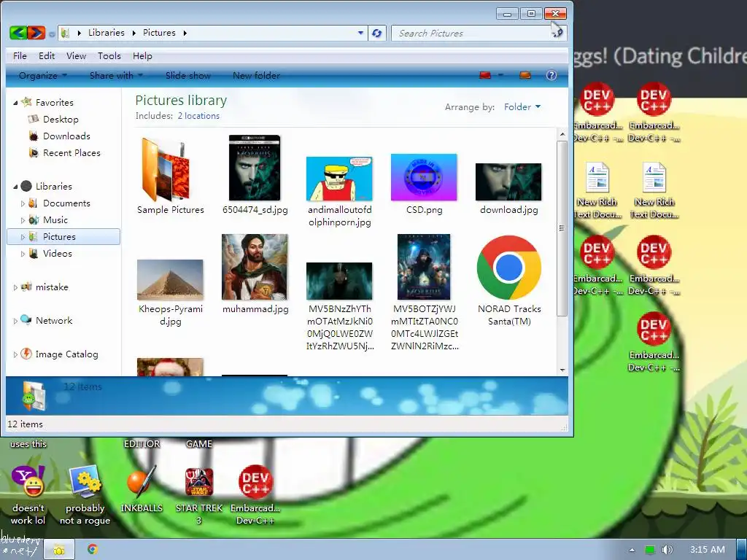Image resolution: width=747 pixels, height=560 pixels.
Task: Expand the mistake node
Action: (x=15, y=287)
